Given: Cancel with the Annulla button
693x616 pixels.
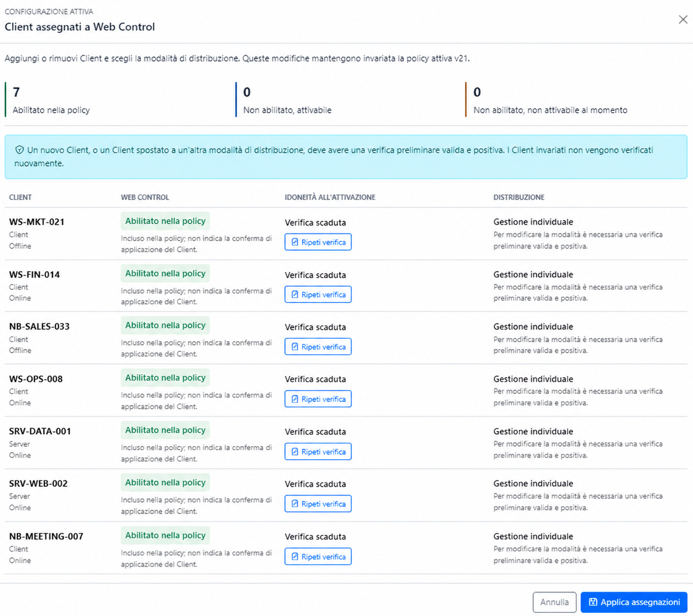Looking at the screenshot, I should [554, 602].
